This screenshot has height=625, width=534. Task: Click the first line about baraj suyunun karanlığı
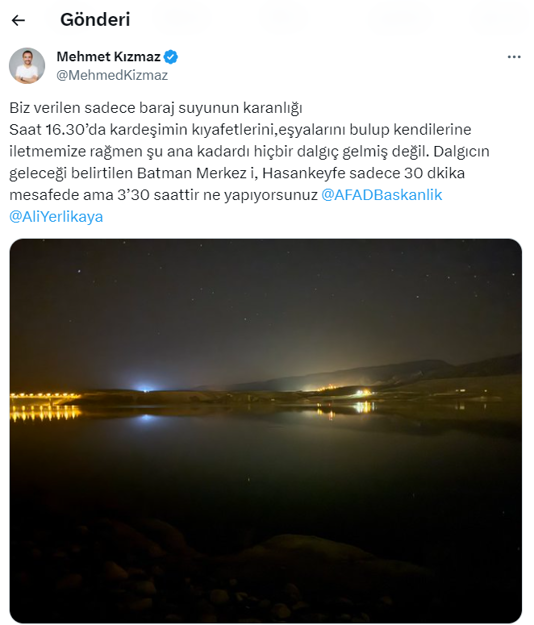(x=156, y=108)
